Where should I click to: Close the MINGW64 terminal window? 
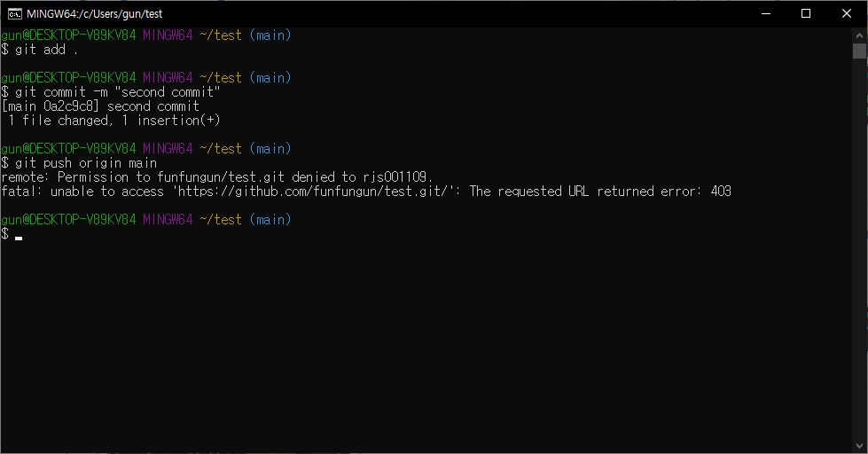(847, 14)
